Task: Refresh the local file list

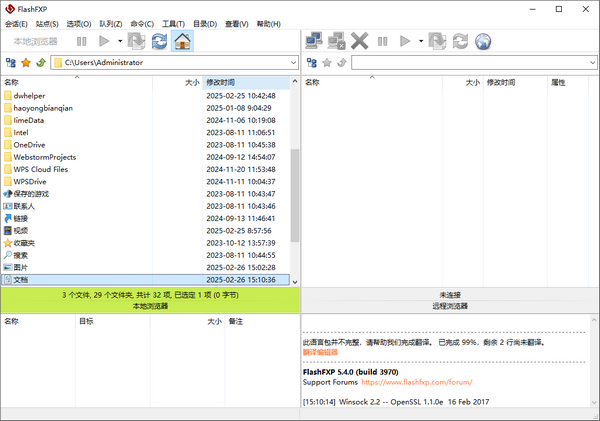Action: pyautogui.click(x=159, y=41)
